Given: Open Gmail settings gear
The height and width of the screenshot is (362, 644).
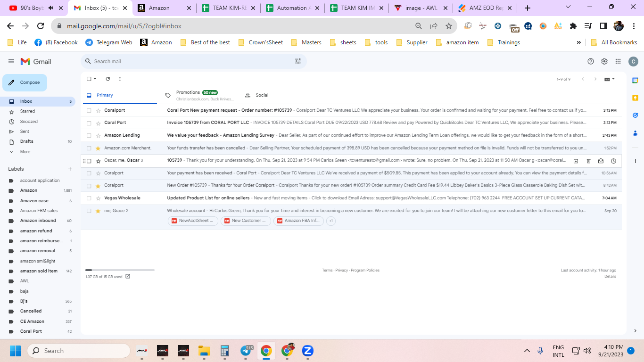Looking at the screenshot, I should coord(604,61).
